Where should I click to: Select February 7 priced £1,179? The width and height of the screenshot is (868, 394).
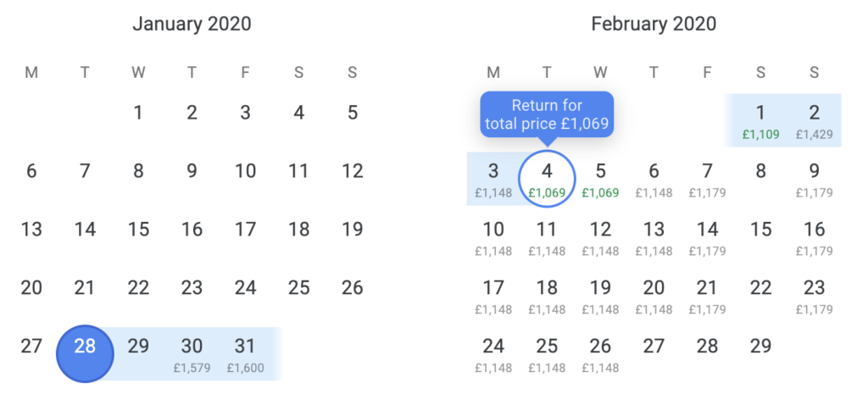tap(708, 179)
